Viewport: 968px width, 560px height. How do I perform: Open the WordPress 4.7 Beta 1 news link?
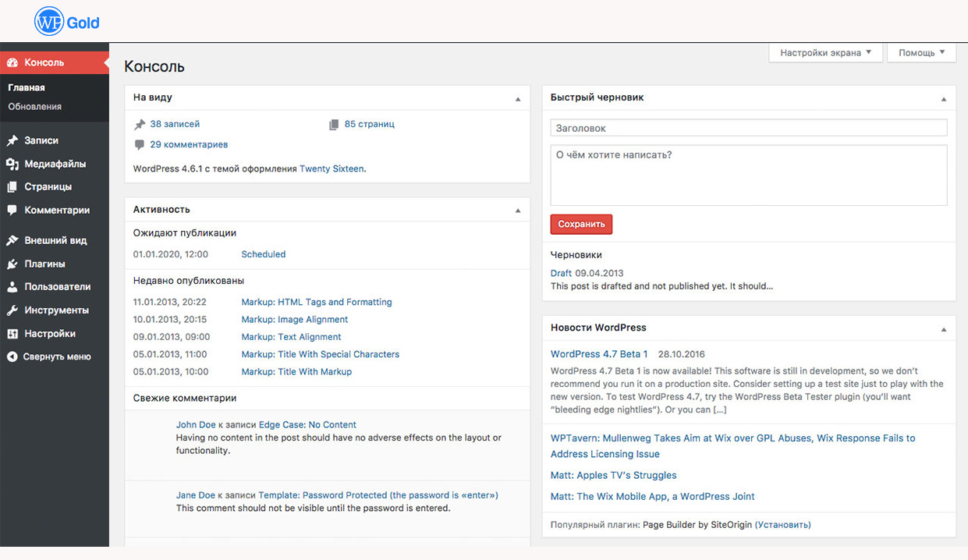pyautogui.click(x=599, y=354)
